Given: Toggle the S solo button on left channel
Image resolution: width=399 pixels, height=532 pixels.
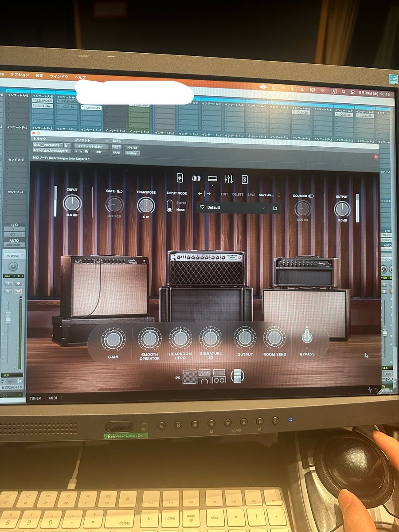Looking at the screenshot, I should pos(9,290).
